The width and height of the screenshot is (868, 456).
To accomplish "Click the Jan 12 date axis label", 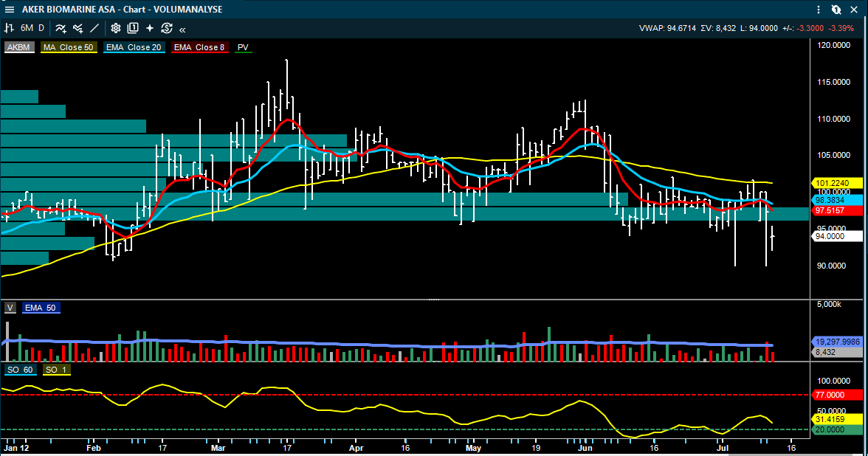I will (x=16, y=448).
